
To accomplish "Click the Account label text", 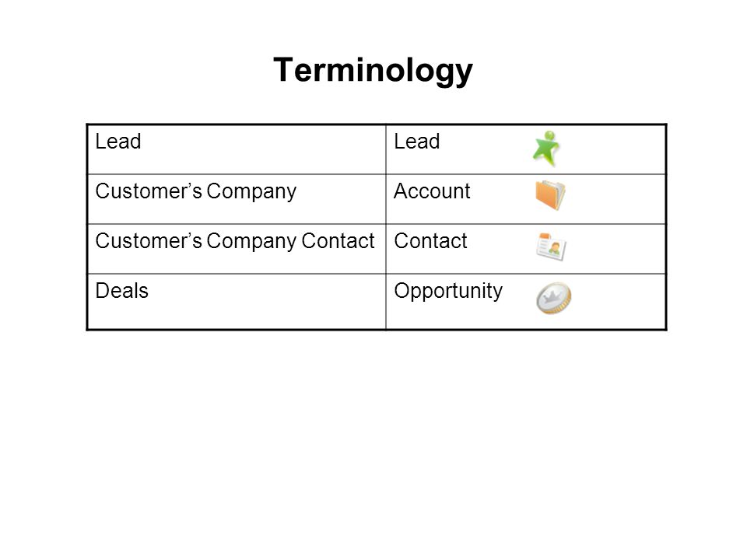I will tap(432, 191).
